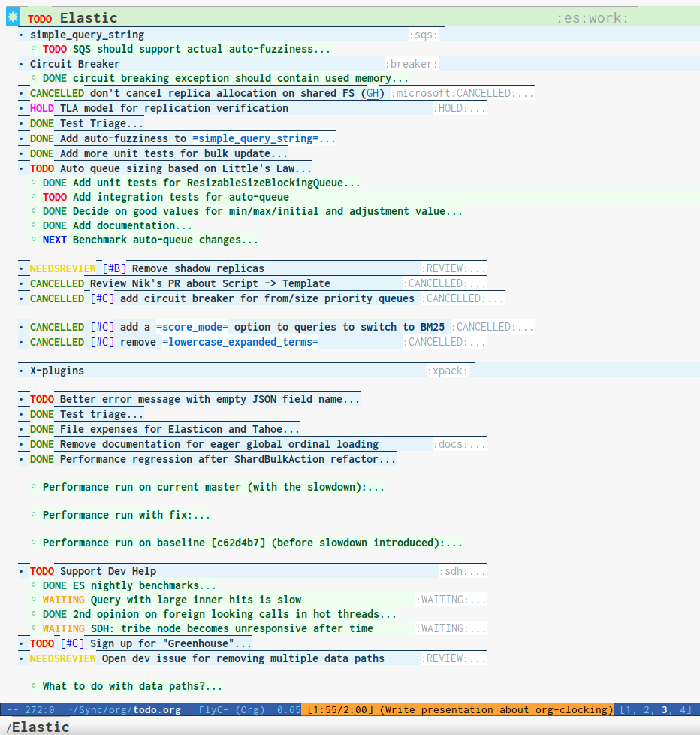Expand 'Benchmark auto-queue changes' entry
Image resolution: width=700 pixels, height=735 pixels.
point(165,240)
